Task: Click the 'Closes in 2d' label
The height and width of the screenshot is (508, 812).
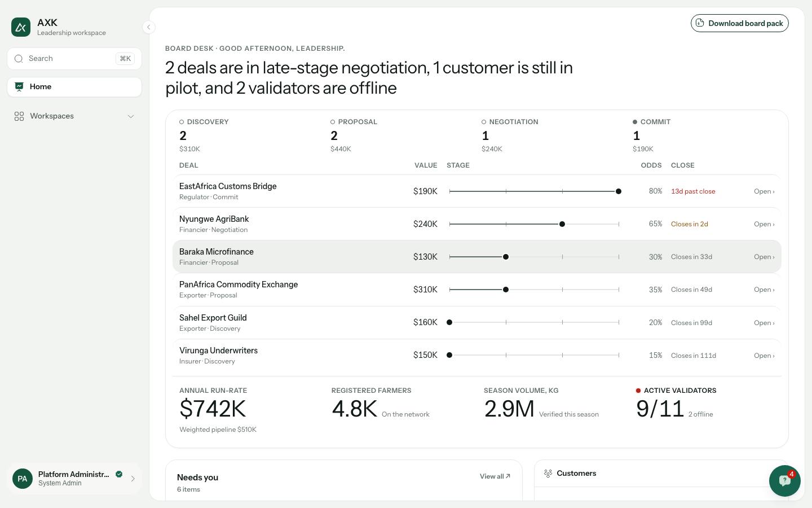Action: click(x=690, y=224)
